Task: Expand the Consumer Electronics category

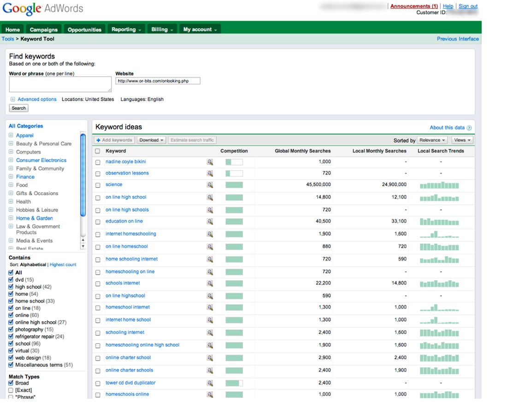Action: point(11,160)
